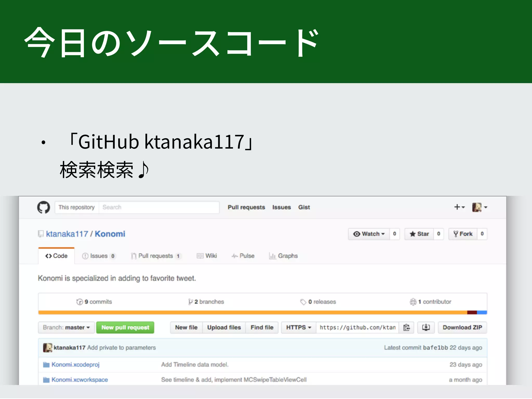Open the HTTPS protocol dropdown
This screenshot has height=399, width=532.
tap(298, 328)
